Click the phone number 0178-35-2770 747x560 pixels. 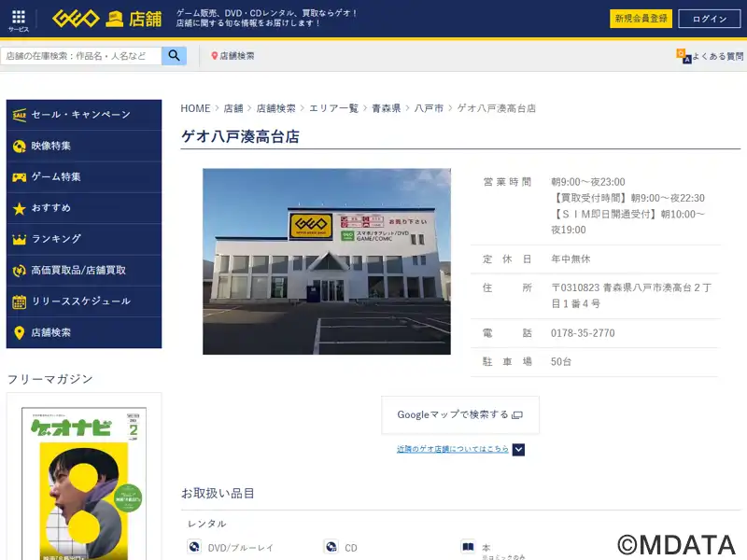coord(583,333)
